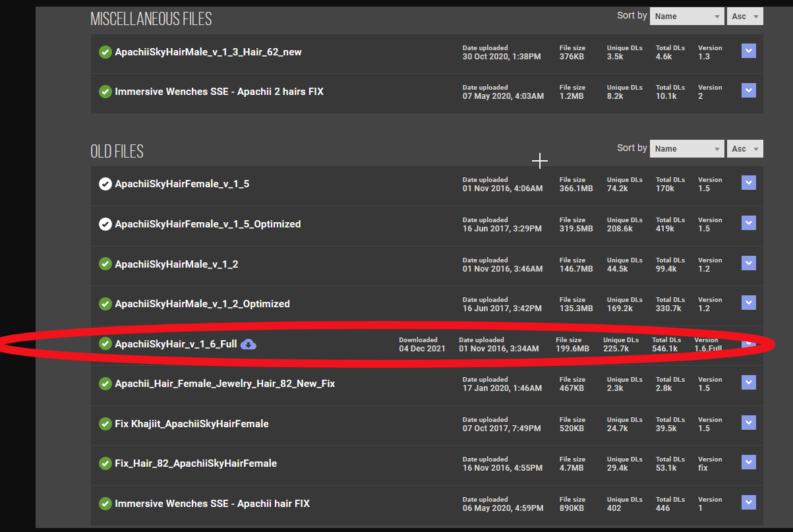The image size is (793, 532).
Task: Click the 366.1MB file size value
Action: coord(576,189)
